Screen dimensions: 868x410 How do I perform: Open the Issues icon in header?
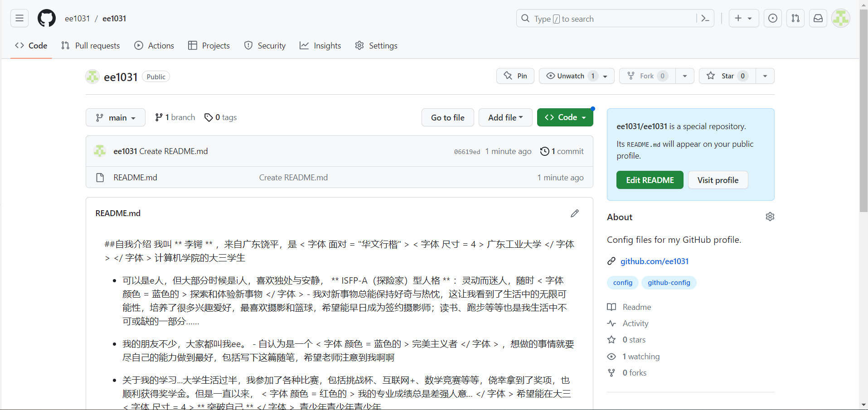tap(773, 18)
